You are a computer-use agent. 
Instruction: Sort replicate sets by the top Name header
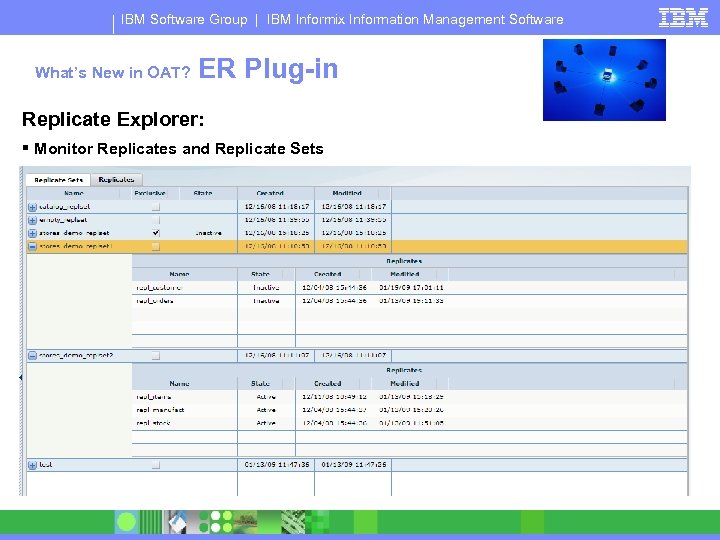[x=74, y=193]
